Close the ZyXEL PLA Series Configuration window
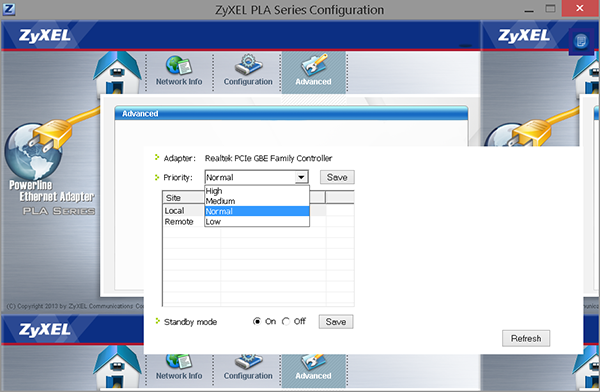 [x=580, y=8]
